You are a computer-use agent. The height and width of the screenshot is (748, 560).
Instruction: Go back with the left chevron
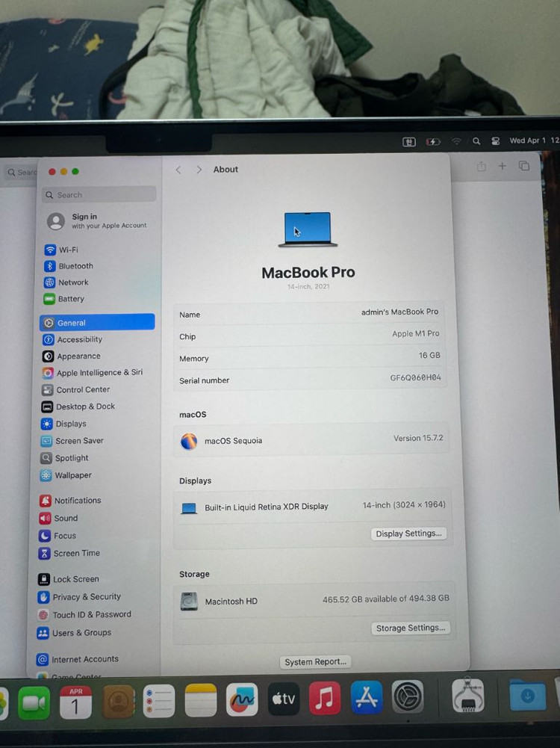tap(178, 170)
